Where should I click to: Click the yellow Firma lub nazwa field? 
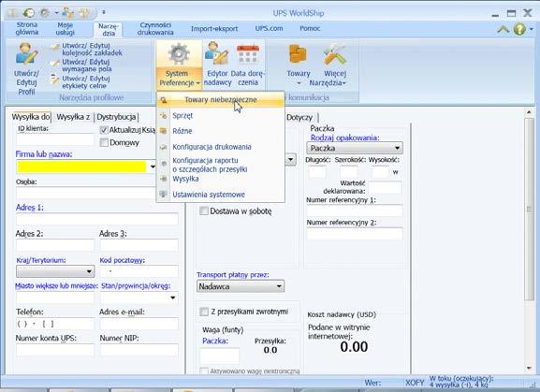point(81,167)
